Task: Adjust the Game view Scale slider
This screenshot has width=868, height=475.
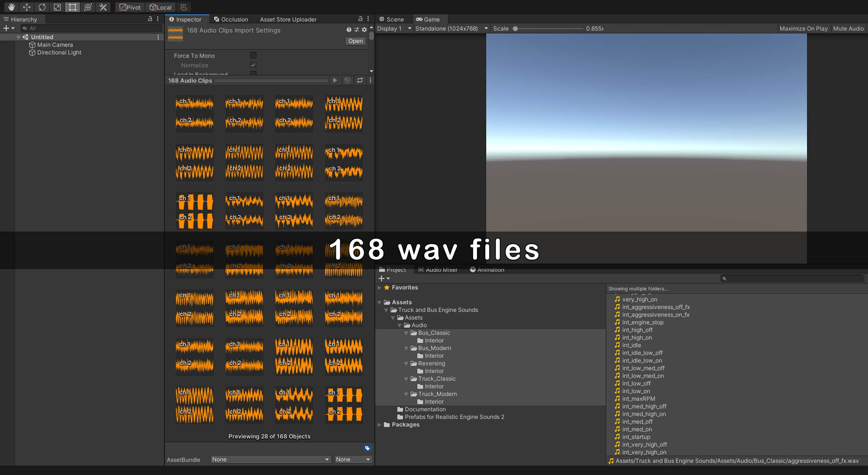Action: (515, 28)
